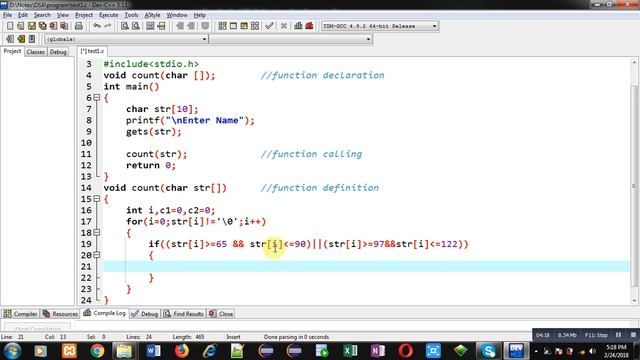Open Find using the toolbar icon
Screen dimensions: 640x360
[125, 26]
